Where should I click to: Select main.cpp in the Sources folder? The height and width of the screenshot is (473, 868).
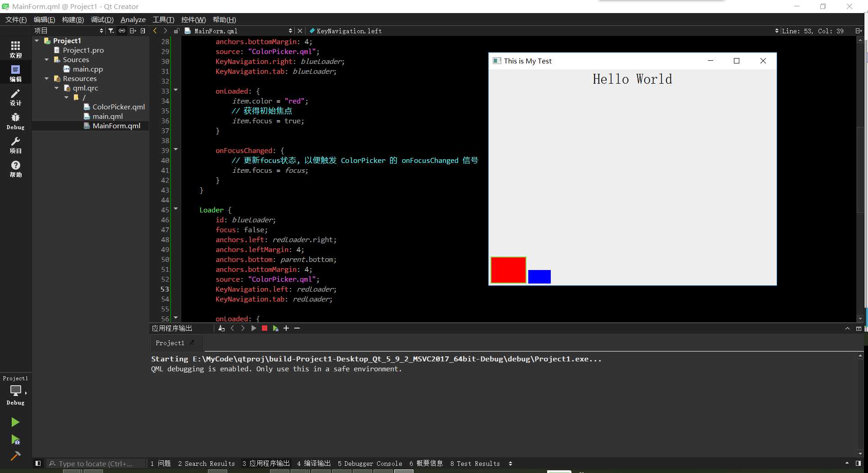click(x=88, y=69)
